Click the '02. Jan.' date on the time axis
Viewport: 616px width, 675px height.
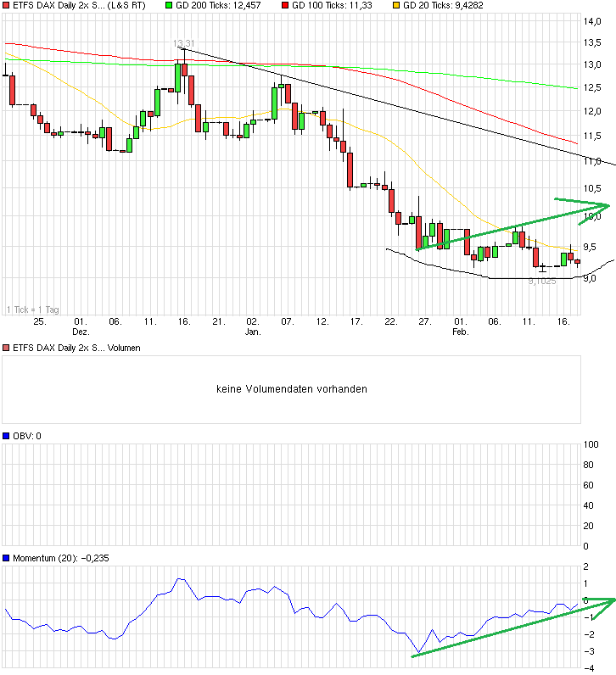coord(253,326)
